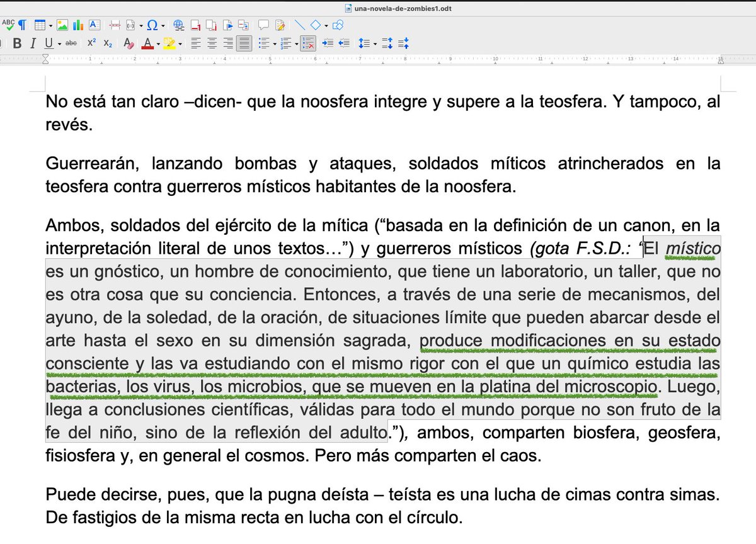Toggle the ordered numbered list
The image size is (756, 544).
click(286, 43)
